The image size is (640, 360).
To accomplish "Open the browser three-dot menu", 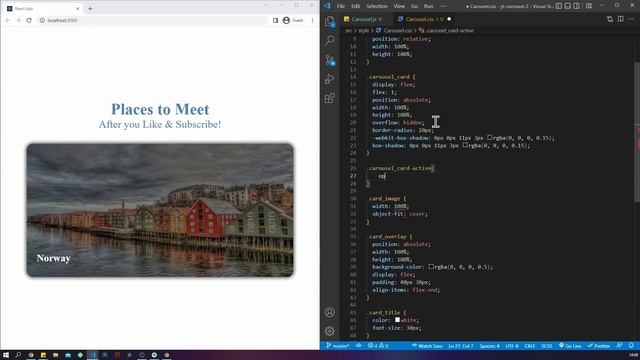I will pyautogui.click(x=313, y=20).
